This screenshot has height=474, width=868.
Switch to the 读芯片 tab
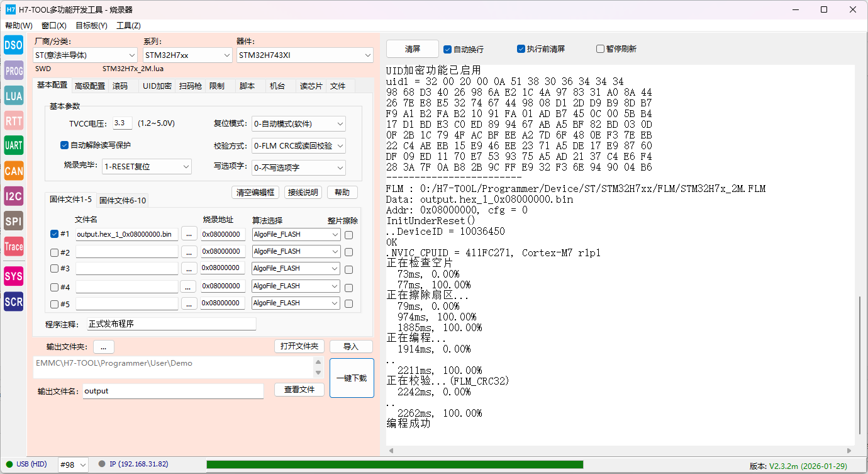[x=311, y=86]
